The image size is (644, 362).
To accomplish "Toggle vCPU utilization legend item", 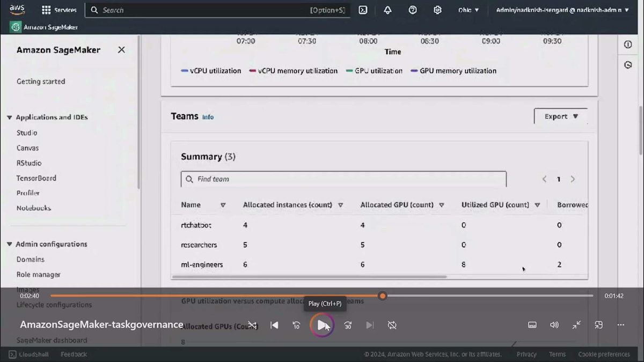I will point(211,71).
